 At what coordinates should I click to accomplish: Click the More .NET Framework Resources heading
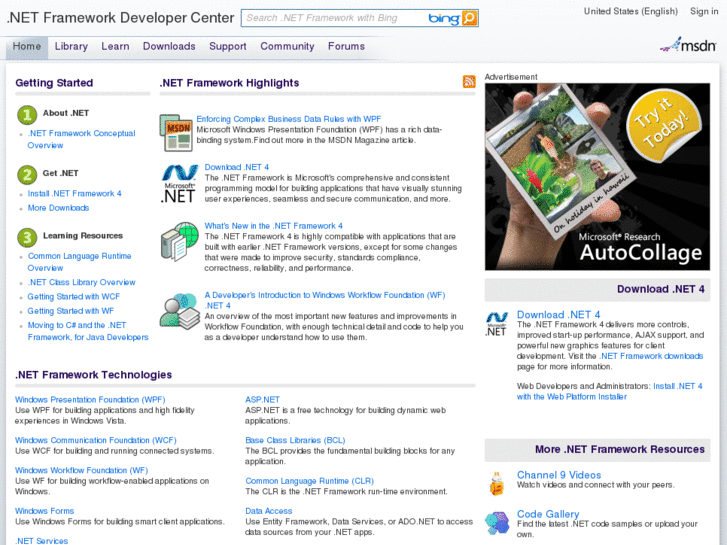[x=619, y=449]
